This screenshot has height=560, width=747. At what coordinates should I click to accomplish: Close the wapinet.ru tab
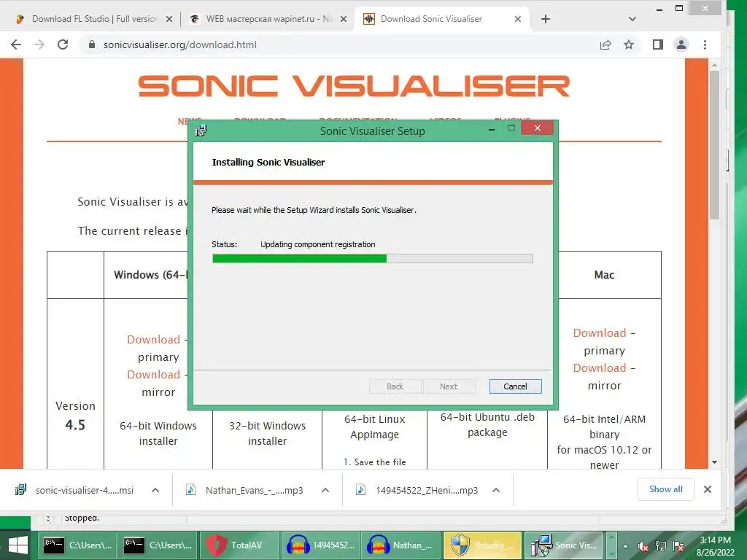pyautogui.click(x=344, y=19)
